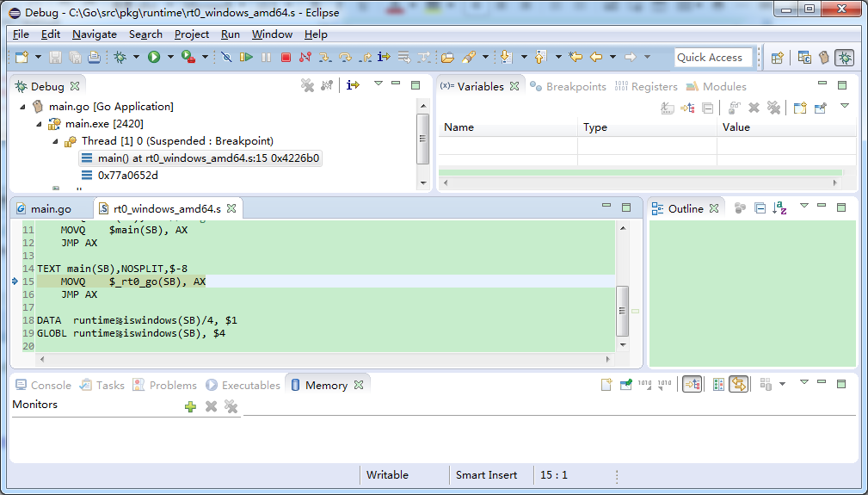The width and height of the screenshot is (868, 495).
Task: Collapse the main.exe [2420] tree node
Action: click(x=39, y=124)
